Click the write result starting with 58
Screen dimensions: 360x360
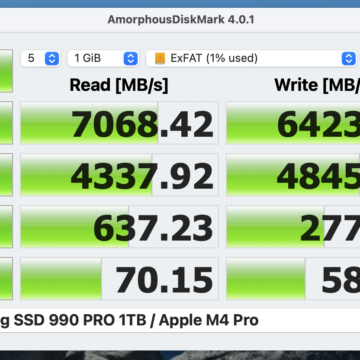point(293,279)
